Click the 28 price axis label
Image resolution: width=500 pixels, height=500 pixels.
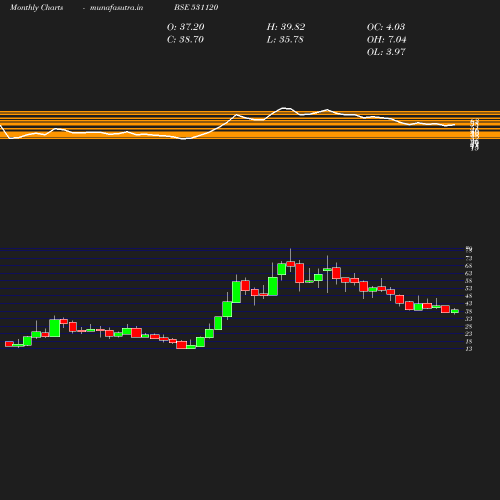pos(469,326)
